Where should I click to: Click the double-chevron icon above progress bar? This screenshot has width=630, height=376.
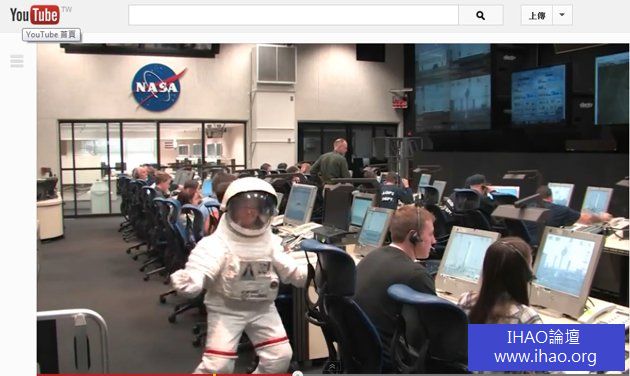[x=332, y=366]
